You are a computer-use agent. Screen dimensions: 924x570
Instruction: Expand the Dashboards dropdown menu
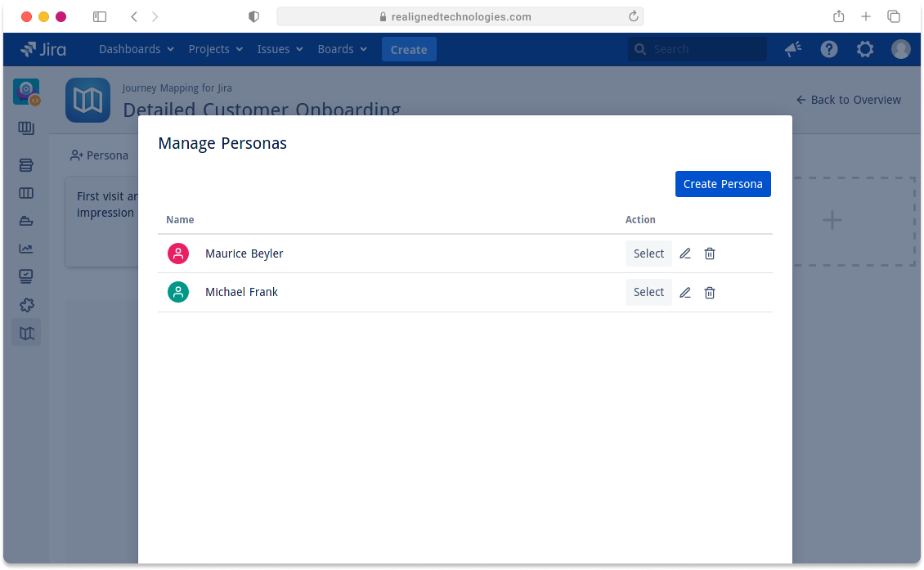point(137,50)
